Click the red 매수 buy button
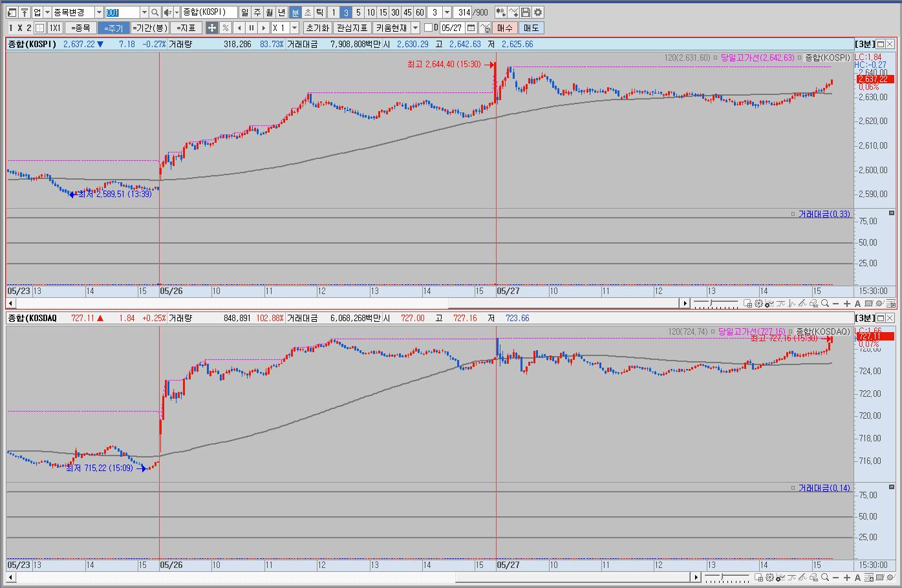Viewport: 902px width, 588px height. [x=504, y=28]
